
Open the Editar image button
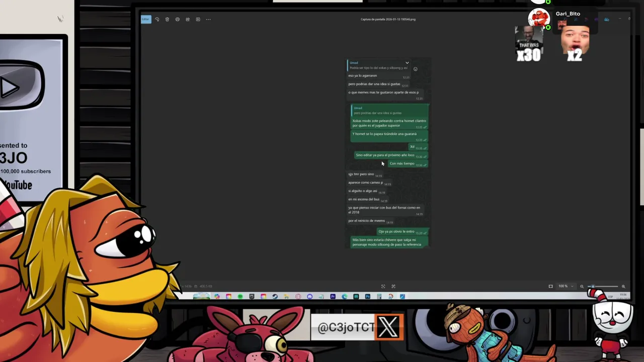coord(145,19)
